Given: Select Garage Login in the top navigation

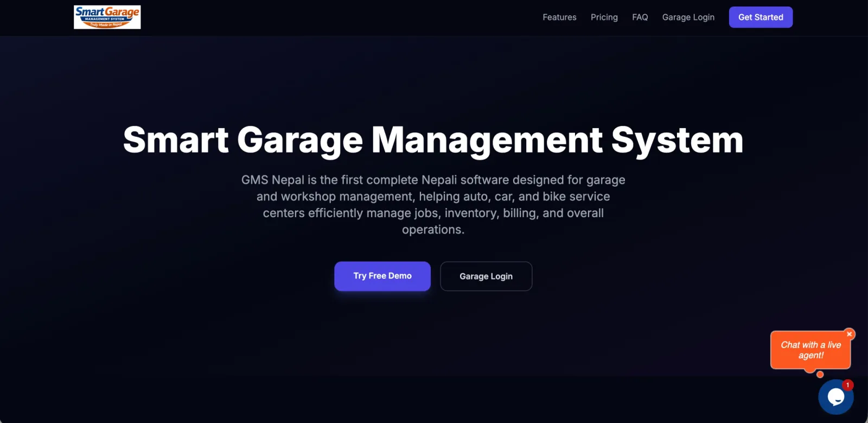Looking at the screenshot, I should tap(688, 17).
